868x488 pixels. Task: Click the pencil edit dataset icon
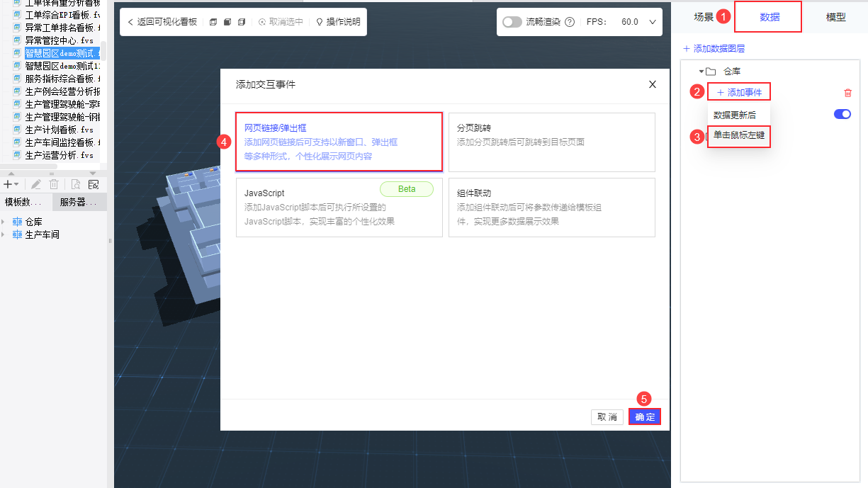click(36, 184)
